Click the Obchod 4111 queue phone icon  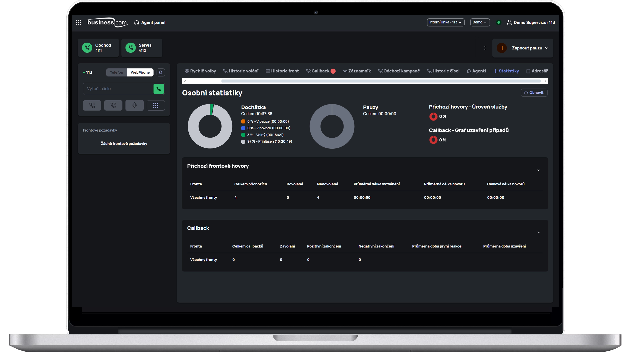[x=87, y=48]
